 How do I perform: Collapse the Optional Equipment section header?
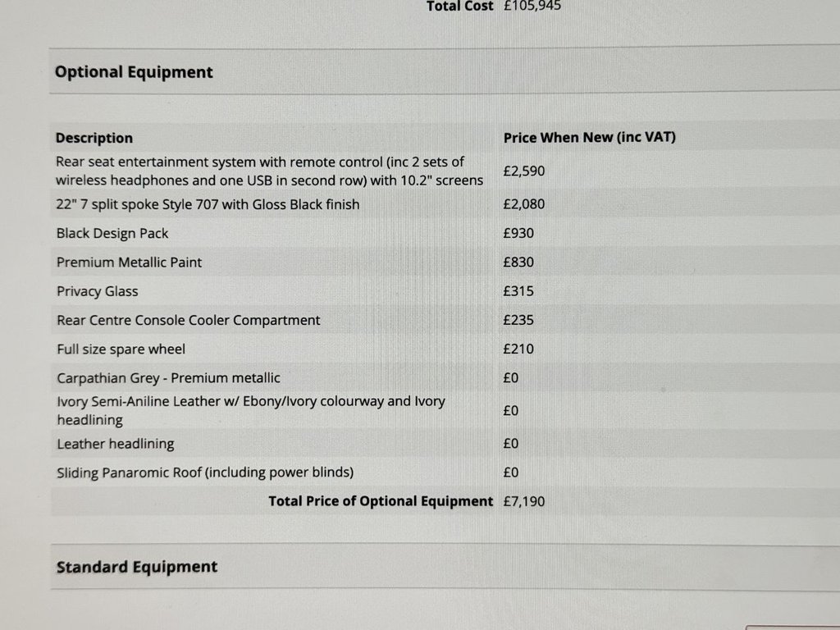[x=134, y=72]
